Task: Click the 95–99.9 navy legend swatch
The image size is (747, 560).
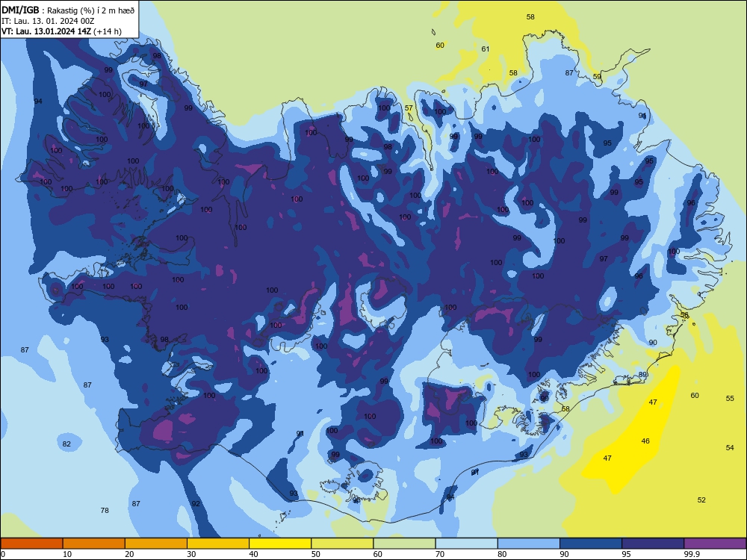Action: (x=653, y=544)
